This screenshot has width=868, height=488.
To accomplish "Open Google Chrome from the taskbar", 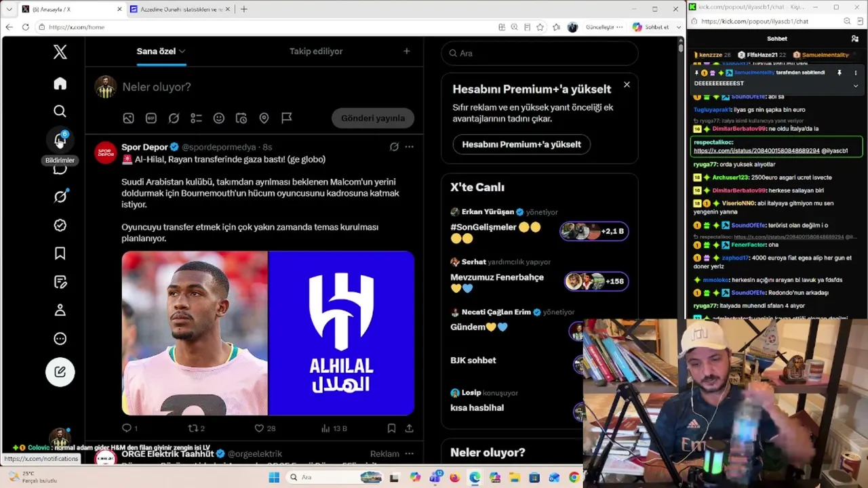I will click(x=574, y=478).
